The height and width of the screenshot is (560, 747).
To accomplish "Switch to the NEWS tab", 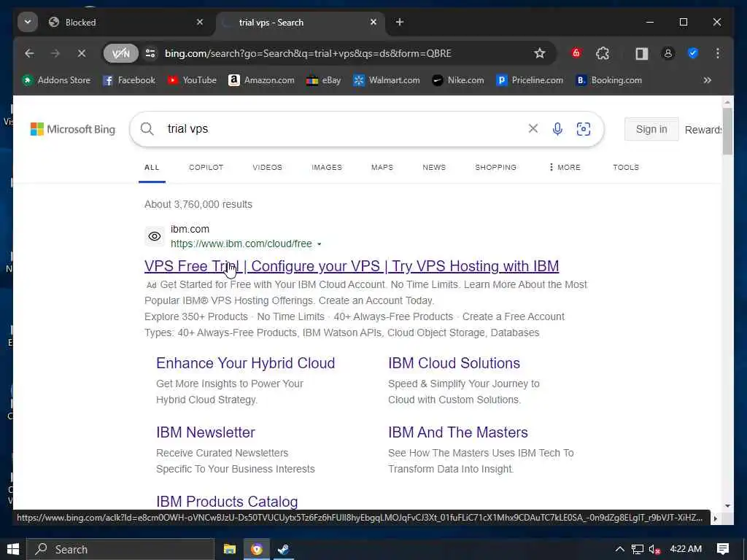I will click(434, 168).
